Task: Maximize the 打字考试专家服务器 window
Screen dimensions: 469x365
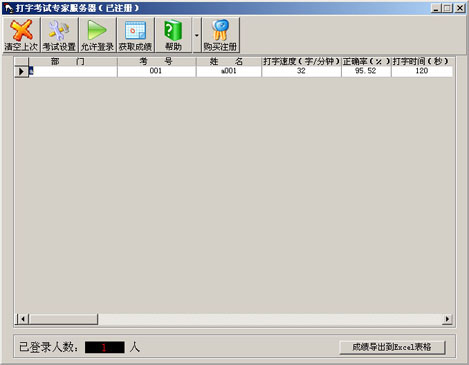Action: click(x=447, y=8)
